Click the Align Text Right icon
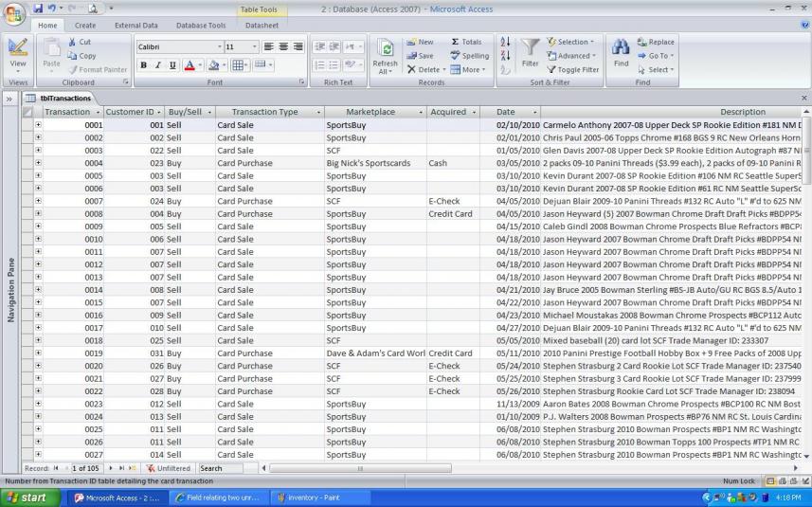Viewport: 812px width, 507px height. 298,46
